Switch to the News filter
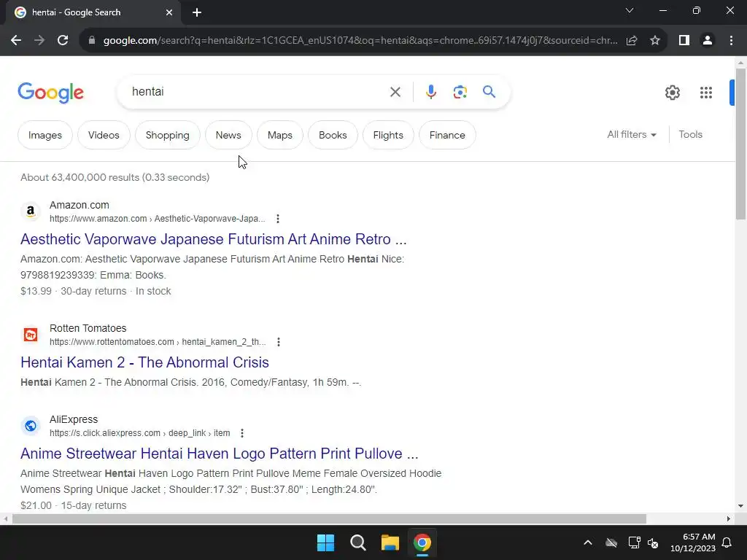This screenshot has height=560, width=747. click(x=228, y=135)
